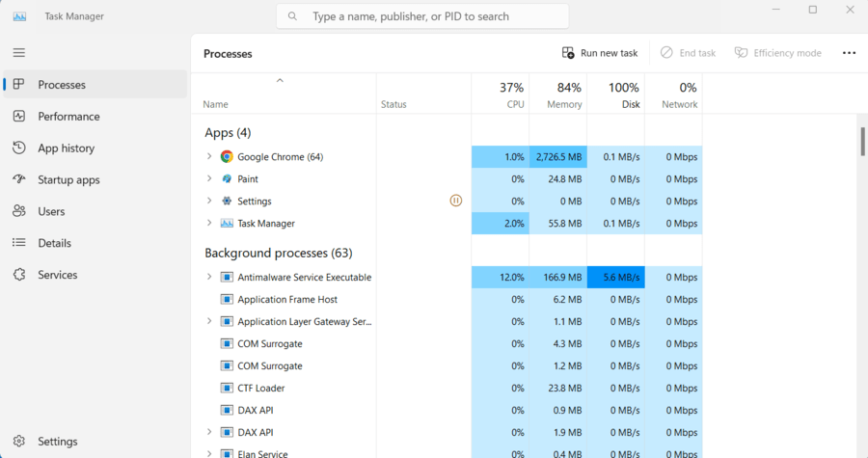
Task: Click the Settings paused status icon
Action: [456, 202]
